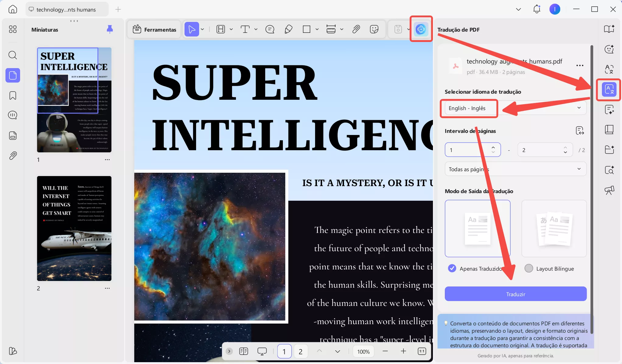This screenshot has width=622, height=364.
Task: Open the notification bell
Action: (x=536, y=9)
